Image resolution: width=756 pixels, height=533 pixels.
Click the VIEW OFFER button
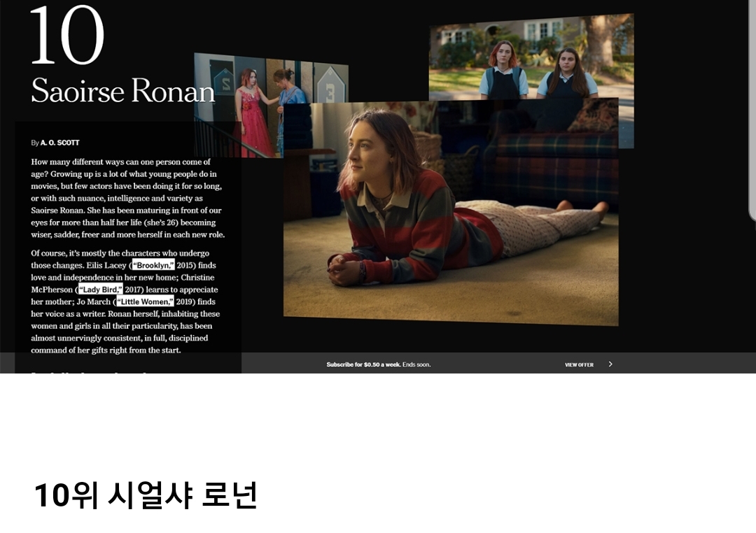[x=579, y=365]
